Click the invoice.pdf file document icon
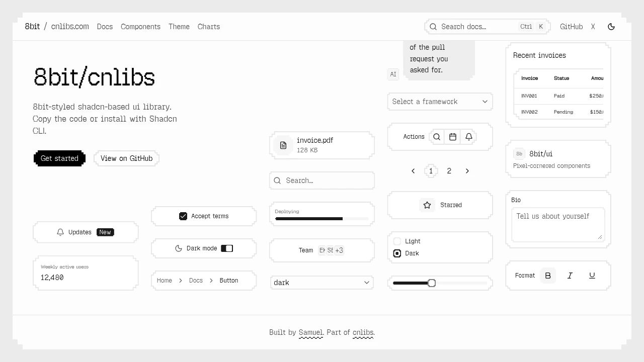The width and height of the screenshot is (644, 362). tap(283, 145)
